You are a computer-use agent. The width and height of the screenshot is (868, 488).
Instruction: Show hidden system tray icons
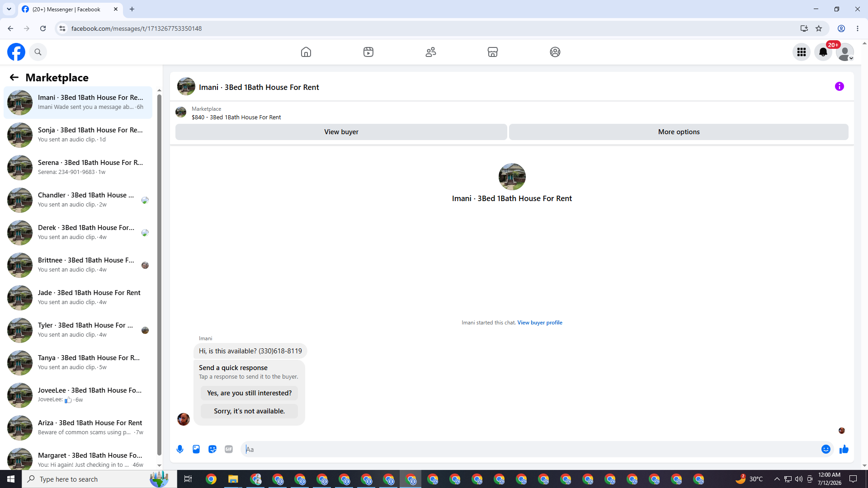coord(777,479)
